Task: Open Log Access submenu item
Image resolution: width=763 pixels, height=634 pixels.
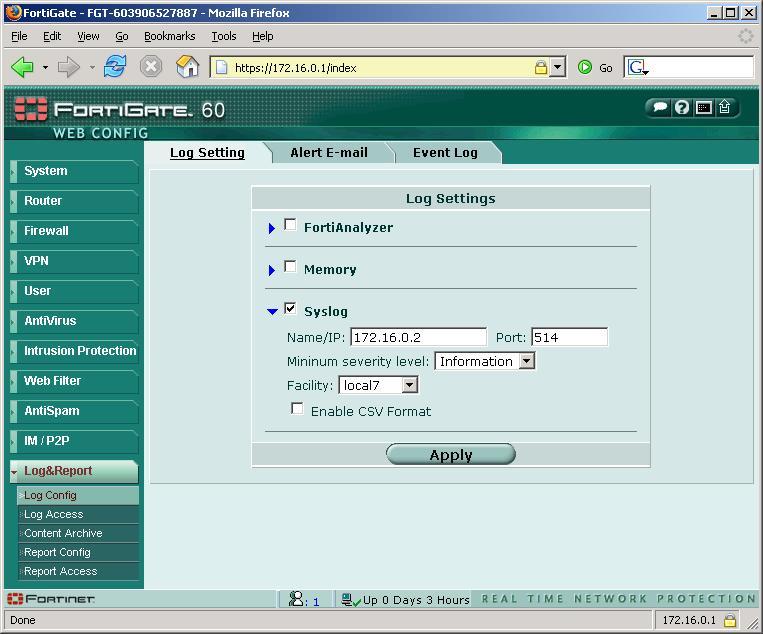Action: coord(78,514)
